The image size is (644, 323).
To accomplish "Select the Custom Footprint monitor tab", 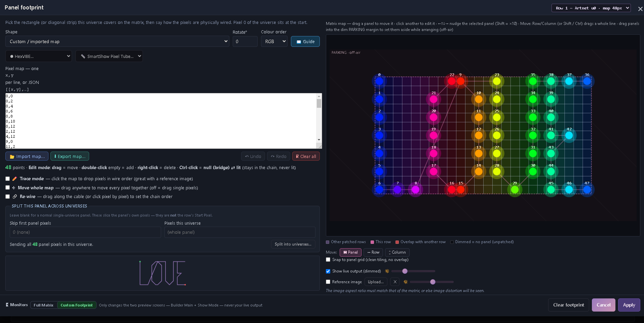I will tap(77, 305).
